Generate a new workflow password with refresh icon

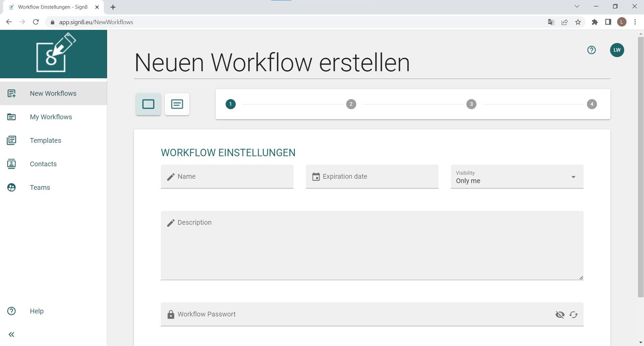coord(573,314)
